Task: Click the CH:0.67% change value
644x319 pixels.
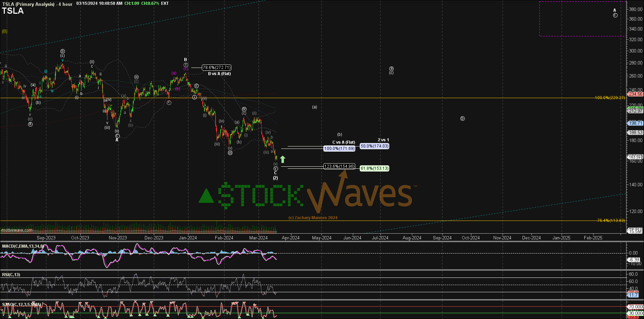Action: [x=150, y=3]
